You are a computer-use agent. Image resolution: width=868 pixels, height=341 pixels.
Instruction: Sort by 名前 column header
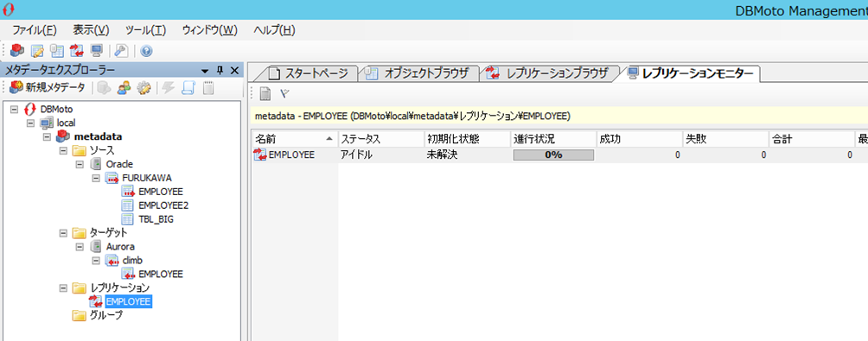click(x=295, y=139)
